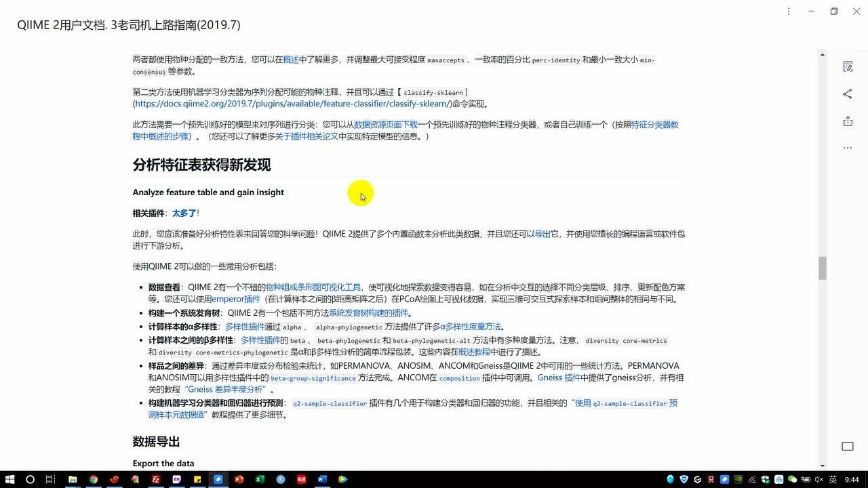This screenshot has height=488, width=868.
Task: Open the 物种组成条形图可视化工具 link
Action: (x=313, y=287)
